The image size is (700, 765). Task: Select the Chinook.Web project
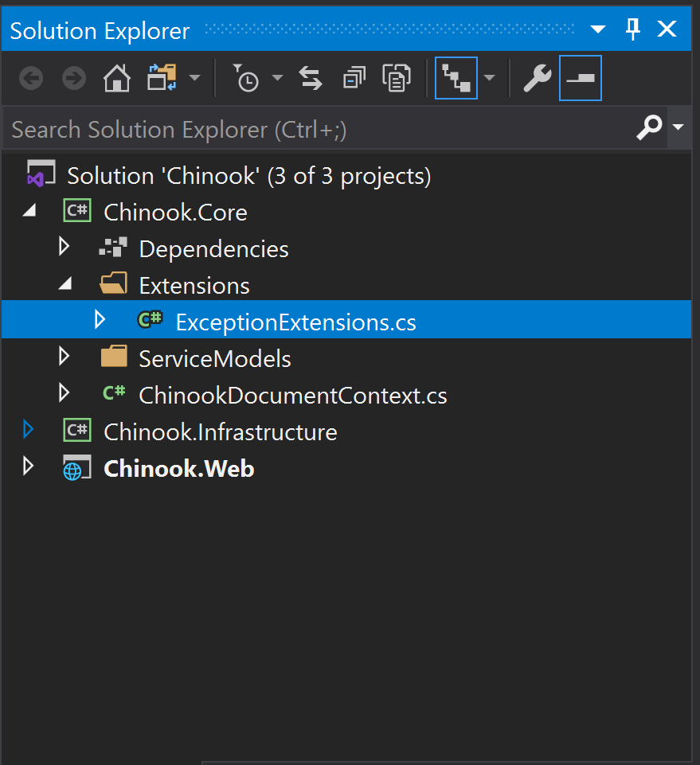[x=178, y=468]
